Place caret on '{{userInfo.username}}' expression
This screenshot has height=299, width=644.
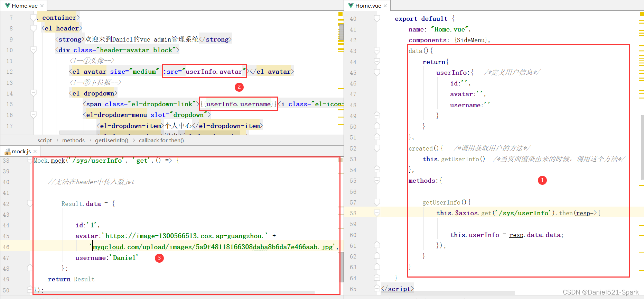click(239, 104)
